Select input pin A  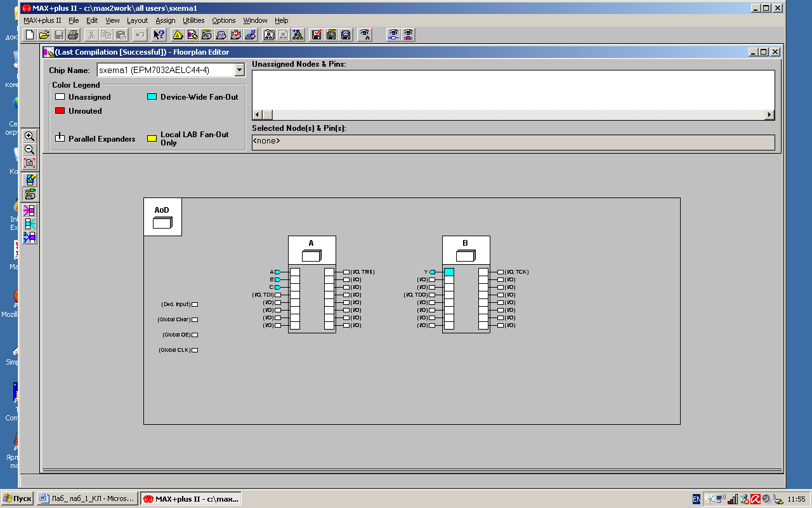point(277,272)
